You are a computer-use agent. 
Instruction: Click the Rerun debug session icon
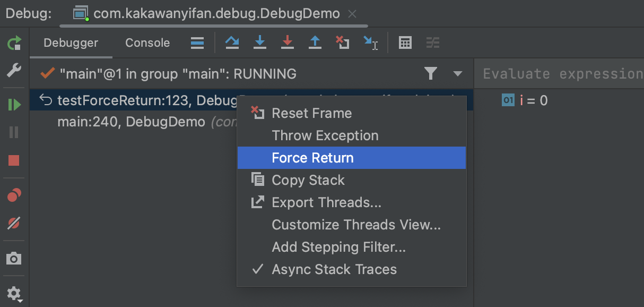click(x=14, y=43)
